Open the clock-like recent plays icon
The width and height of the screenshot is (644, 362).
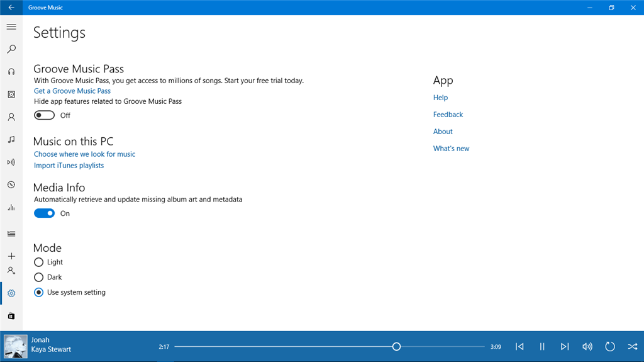tap(11, 184)
